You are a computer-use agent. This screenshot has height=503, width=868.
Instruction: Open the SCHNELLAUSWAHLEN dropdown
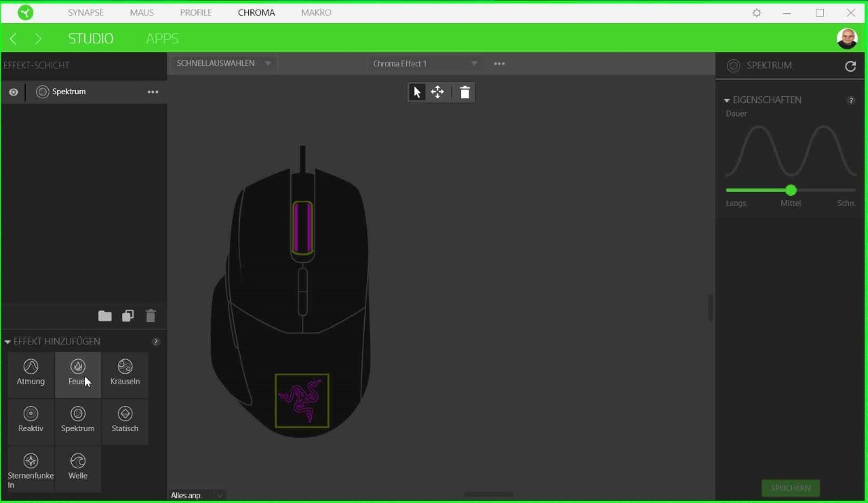point(224,63)
